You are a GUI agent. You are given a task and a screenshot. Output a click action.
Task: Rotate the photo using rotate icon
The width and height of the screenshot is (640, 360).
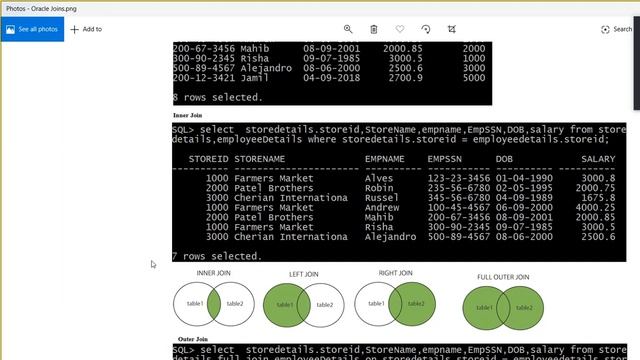(426, 29)
